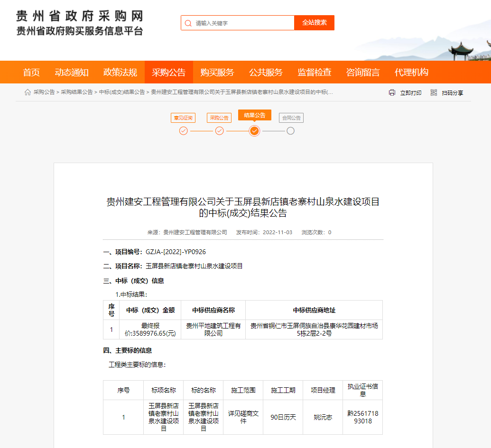Select the 采购公告 navigation menu item
491x448 pixels.
169,72
